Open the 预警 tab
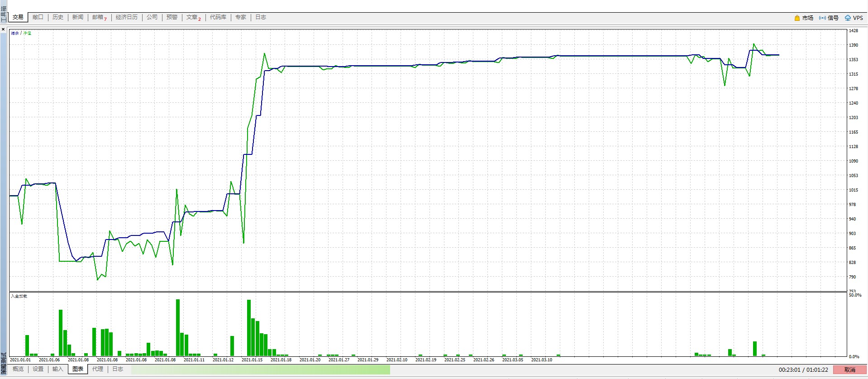 pos(172,17)
